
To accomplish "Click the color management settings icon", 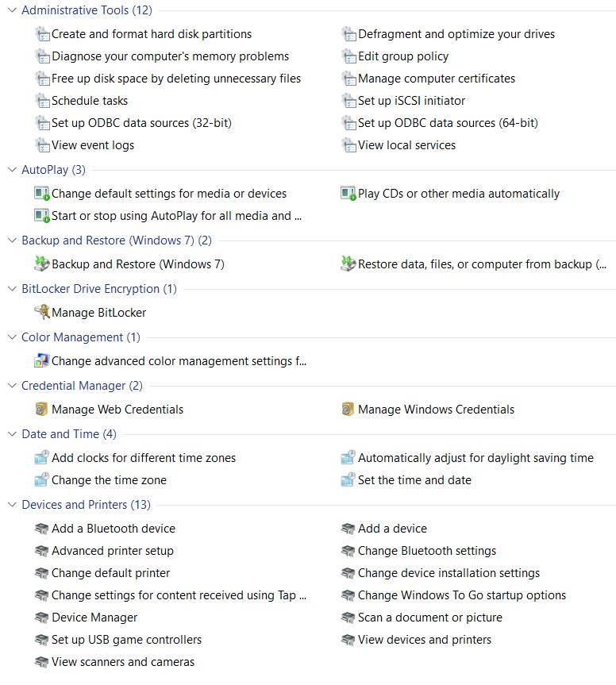I will [42, 360].
